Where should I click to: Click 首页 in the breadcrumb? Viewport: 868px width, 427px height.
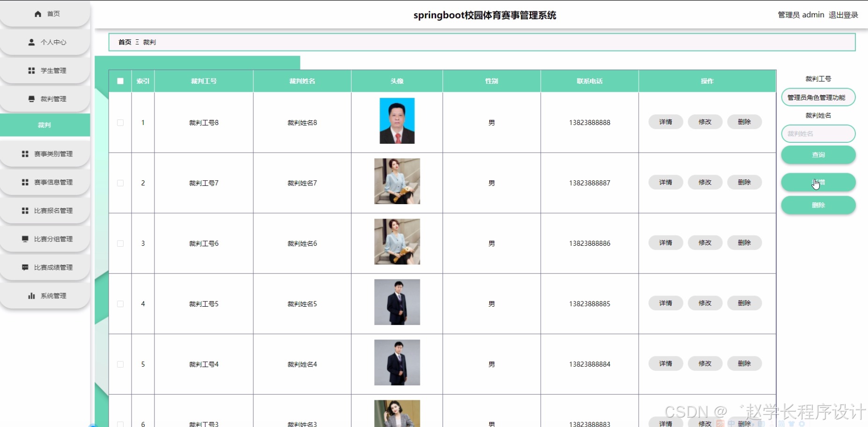125,42
